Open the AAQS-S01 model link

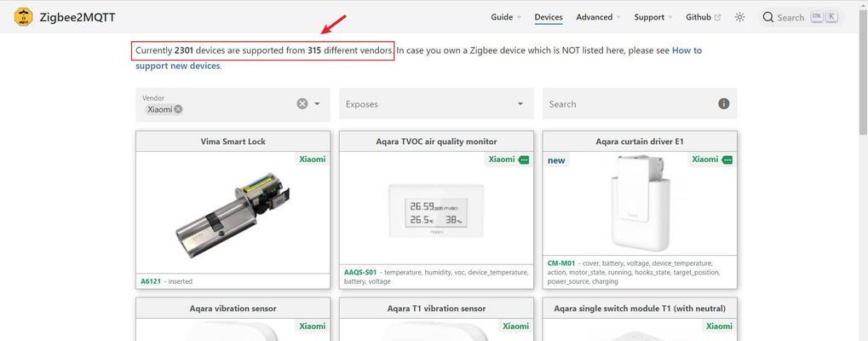(360, 272)
